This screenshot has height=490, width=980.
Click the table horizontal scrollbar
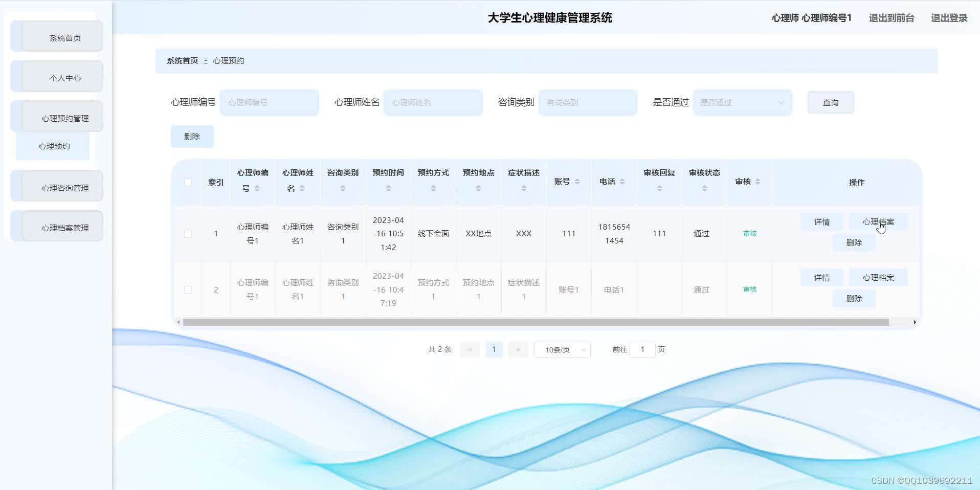(x=536, y=322)
